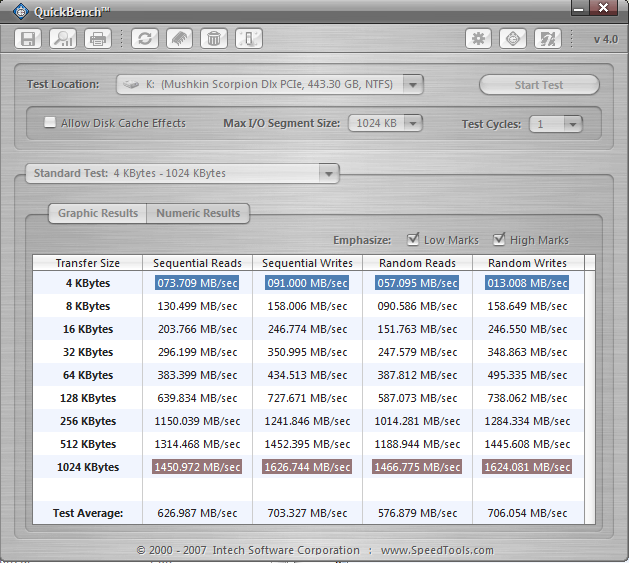
Task: Open the www.SpeedTools.com link
Action: [437, 550]
